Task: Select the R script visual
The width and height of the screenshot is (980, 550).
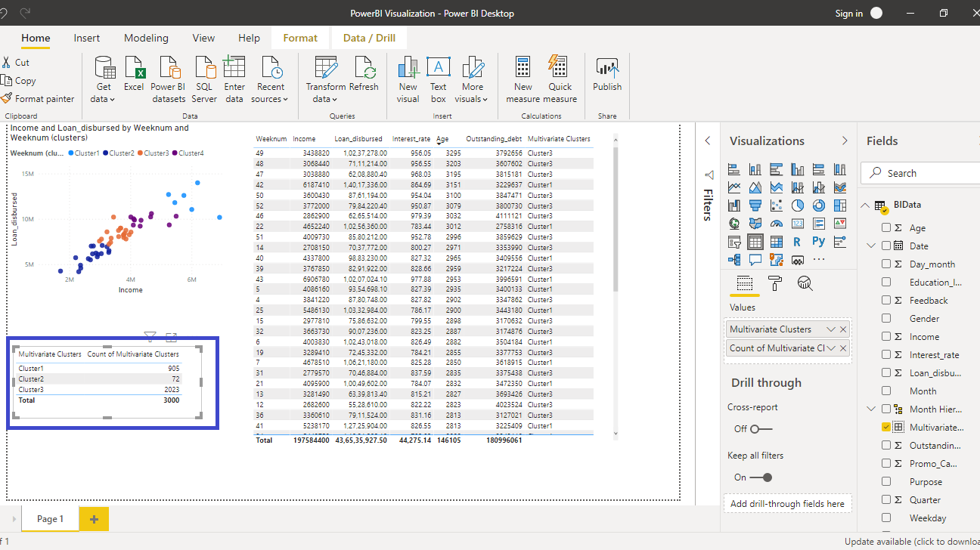Action: coord(798,242)
